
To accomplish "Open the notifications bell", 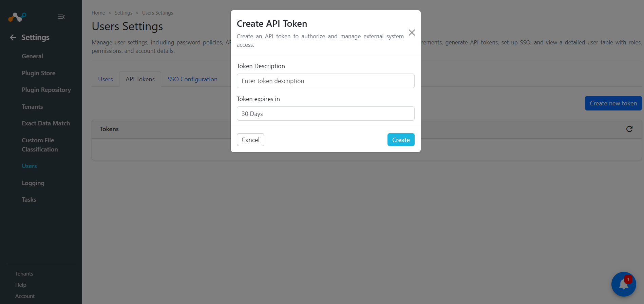I will [623, 284].
